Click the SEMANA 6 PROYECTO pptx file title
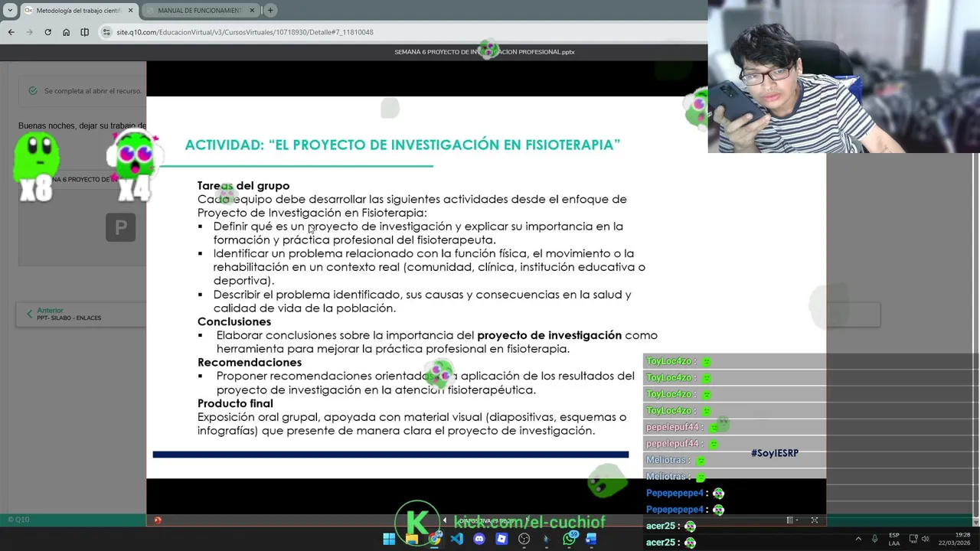This screenshot has width=980, height=551. (x=485, y=52)
